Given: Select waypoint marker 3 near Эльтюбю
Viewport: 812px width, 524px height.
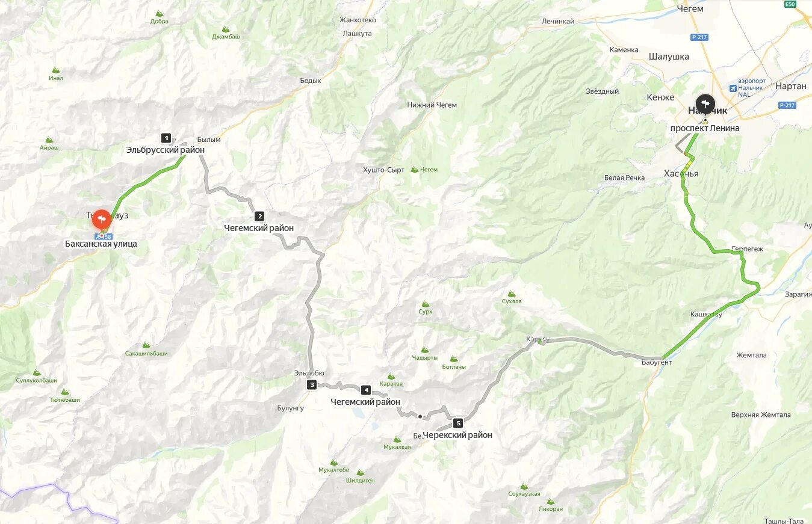Looking at the screenshot, I should pos(311,384).
